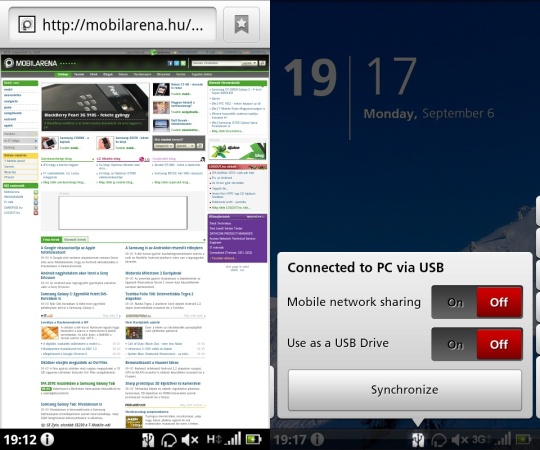This screenshot has width=540, height=450.
Task: Tap the battery icon in 19:12 status bar
Action: (x=253, y=439)
